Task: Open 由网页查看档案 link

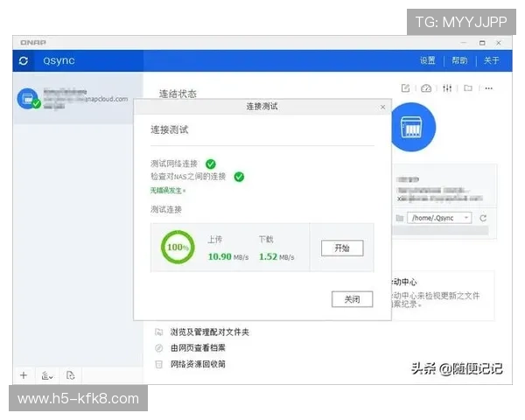Action: point(198,348)
